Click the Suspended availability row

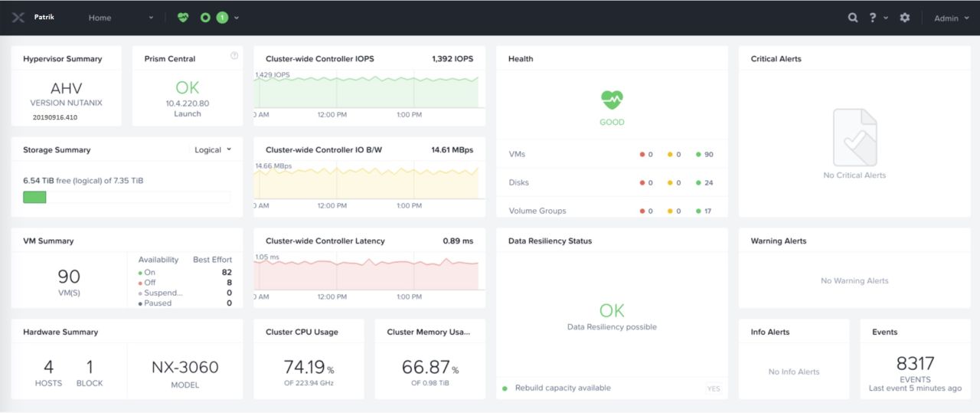(x=185, y=293)
